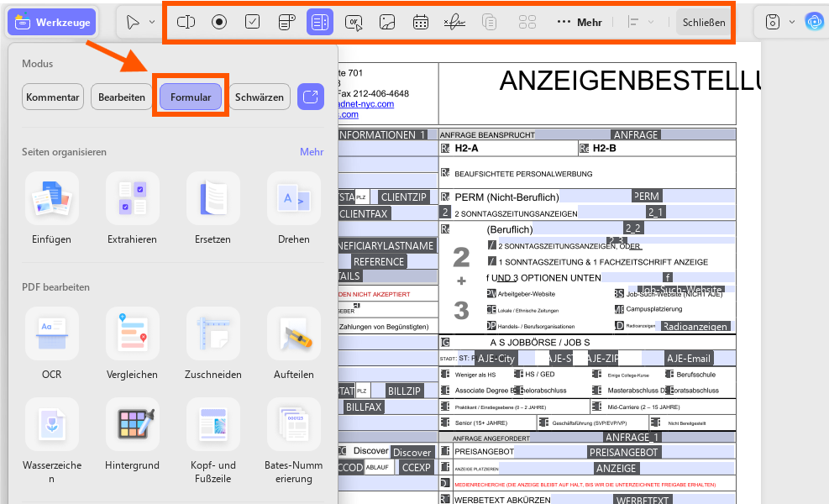
Task: Open the Vergleichen tool
Action: pyautogui.click(x=132, y=344)
